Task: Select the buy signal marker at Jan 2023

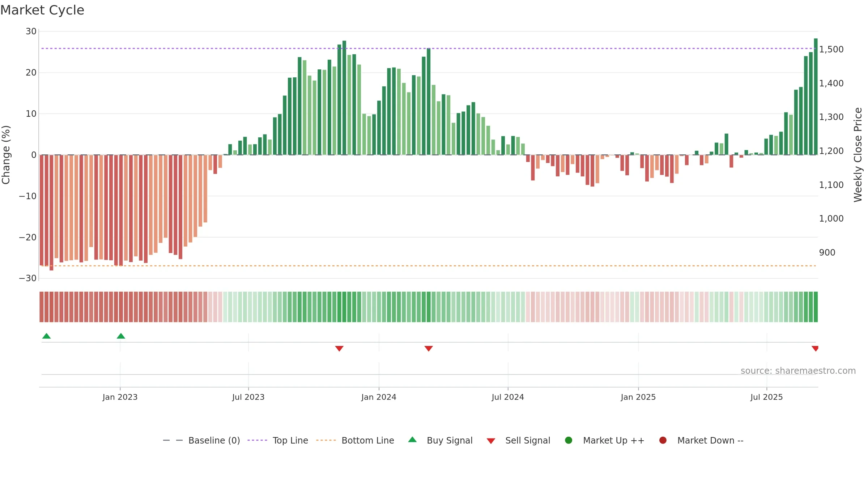Action: (121, 336)
